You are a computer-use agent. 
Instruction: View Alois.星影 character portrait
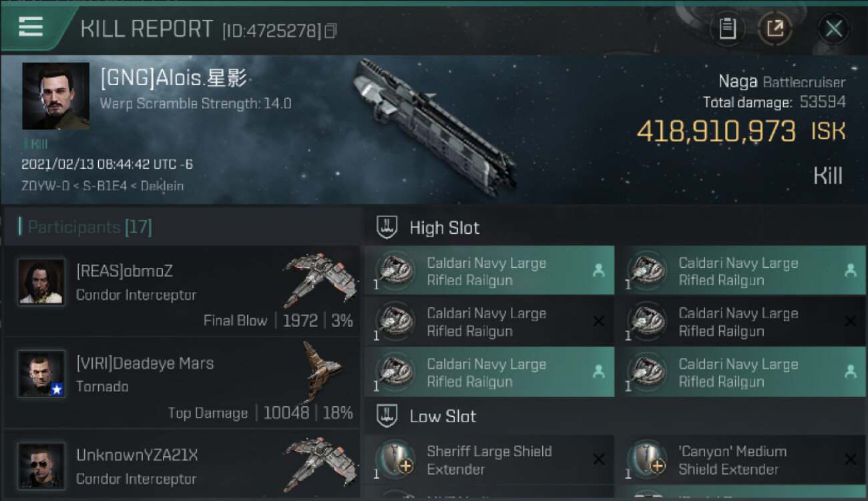point(55,96)
